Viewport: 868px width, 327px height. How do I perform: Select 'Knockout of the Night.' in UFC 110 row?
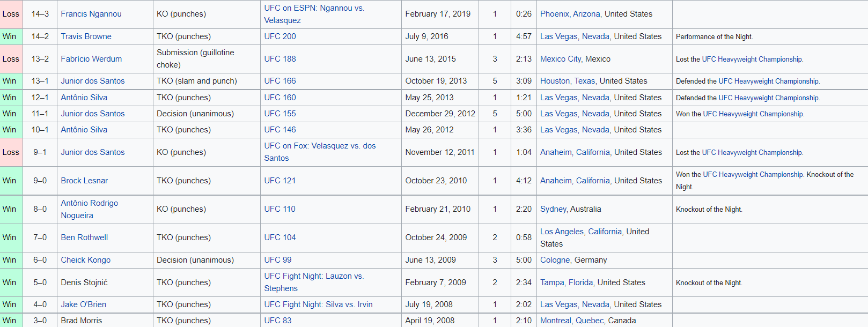click(x=709, y=210)
